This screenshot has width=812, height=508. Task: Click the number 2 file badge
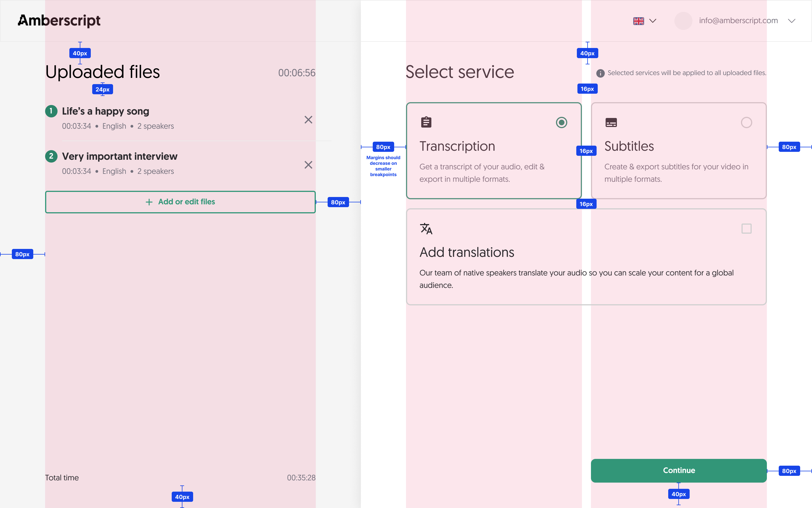point(51,156)
